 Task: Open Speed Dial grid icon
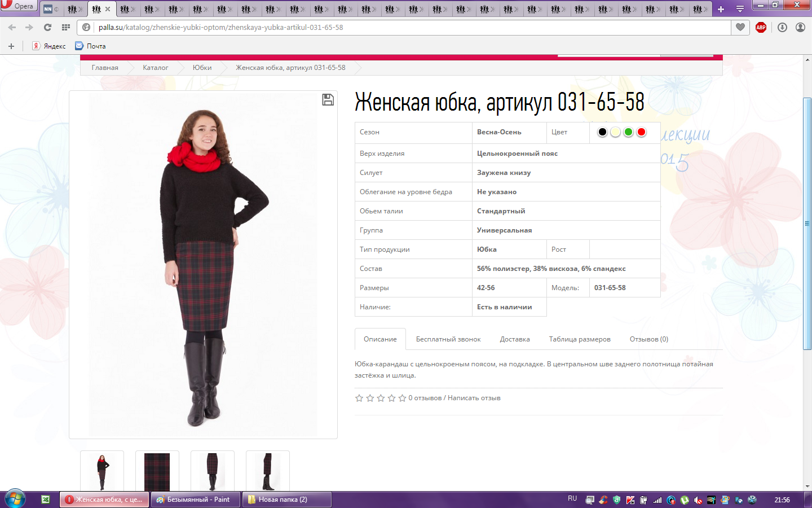pyautogui.click(x=66, y=27)
